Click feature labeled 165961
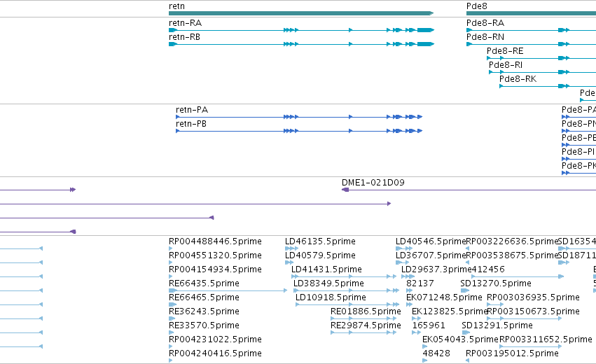Image resolution: width=596 pixels, height=364 pixels. pyautogui.click(x=429, y=325)
